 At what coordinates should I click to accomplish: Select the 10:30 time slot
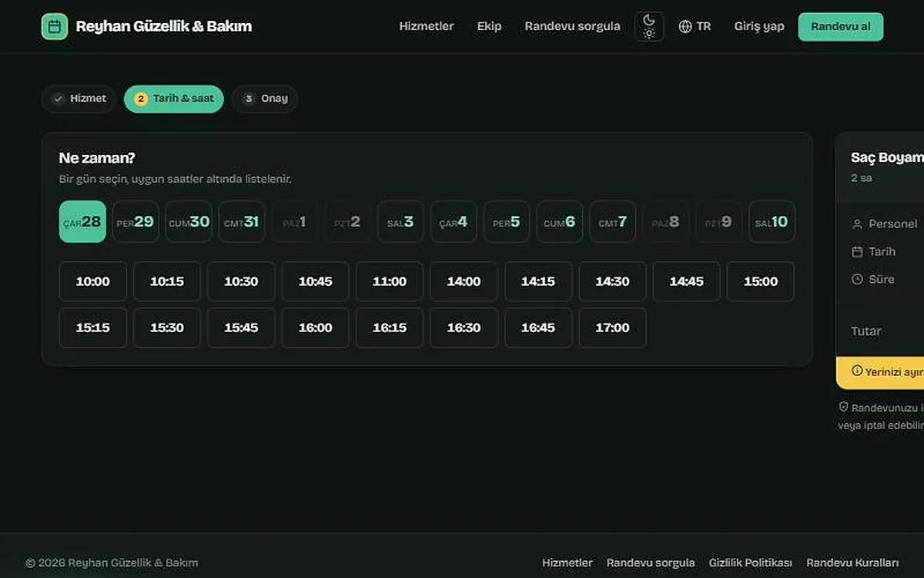(241, 281)
